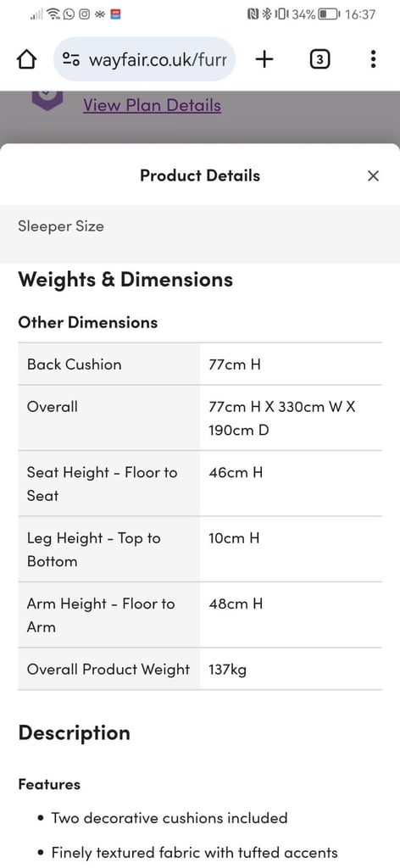Image resolution: width=400 pixels, height=868 pixels.
Task: Tap the WhatsApp notification icon
Action: pos(69,14)
